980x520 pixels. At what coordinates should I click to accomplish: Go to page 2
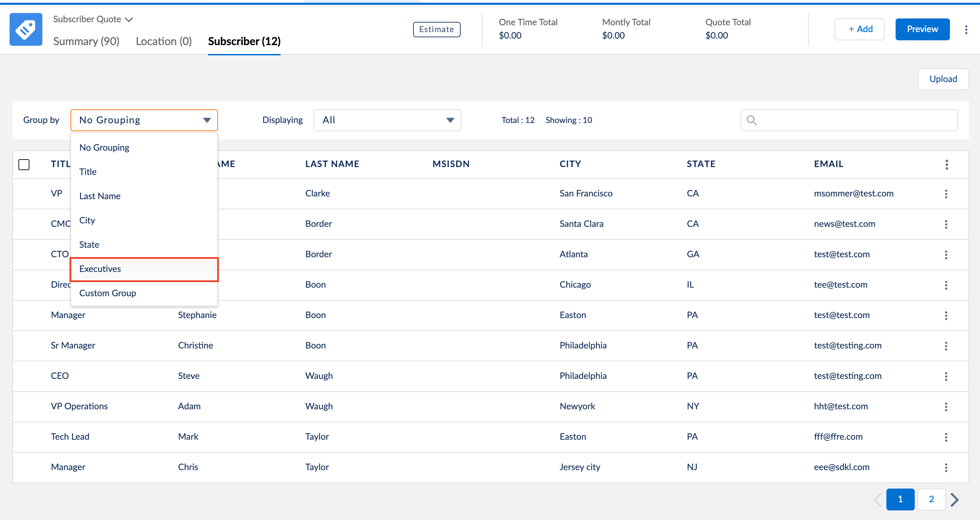pos(931,499)
